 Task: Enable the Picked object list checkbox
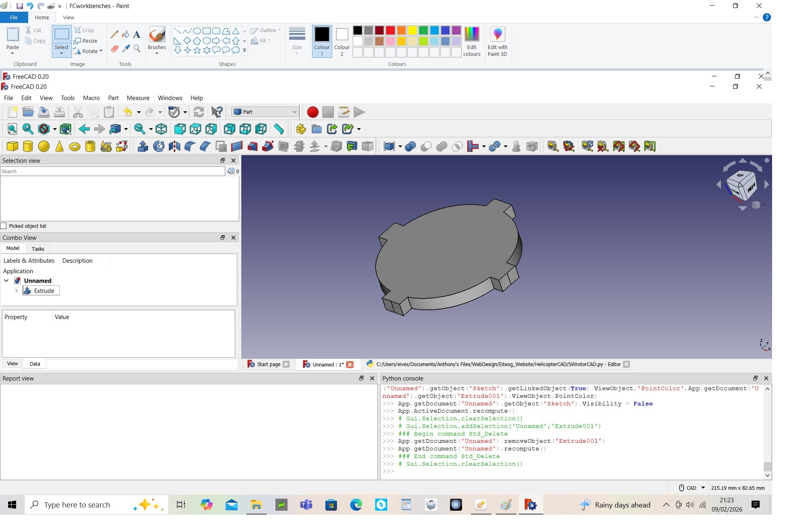(x=4, y=226)
